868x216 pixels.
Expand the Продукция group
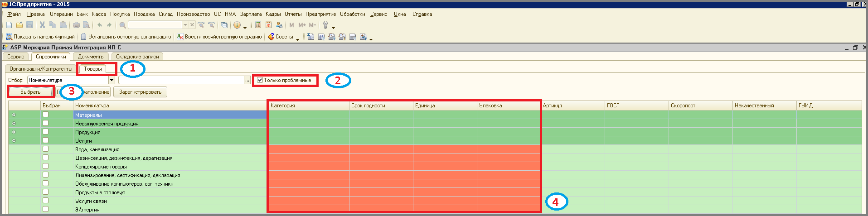(x=14, y=132)
